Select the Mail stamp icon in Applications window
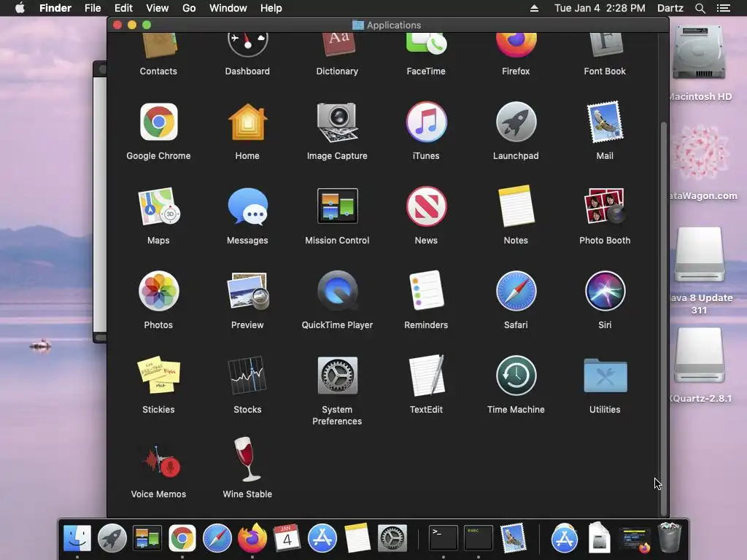 point(605,122)
